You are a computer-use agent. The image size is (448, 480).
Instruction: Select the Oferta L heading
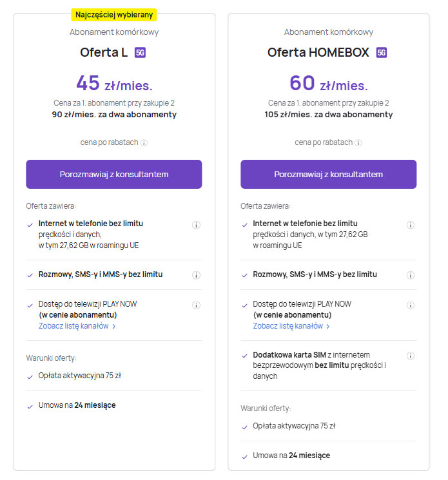pos(104,52)
